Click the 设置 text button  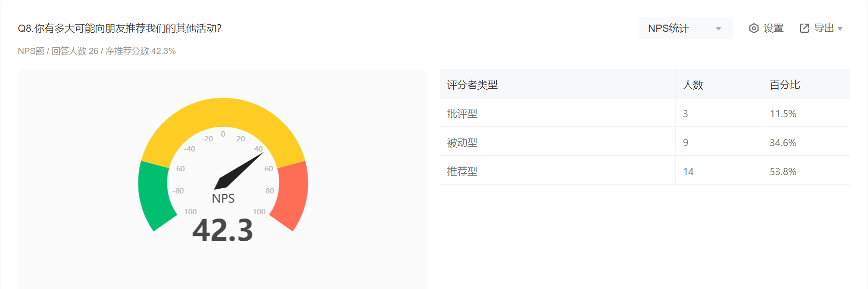pyautogui.click(x=773, y=28)
